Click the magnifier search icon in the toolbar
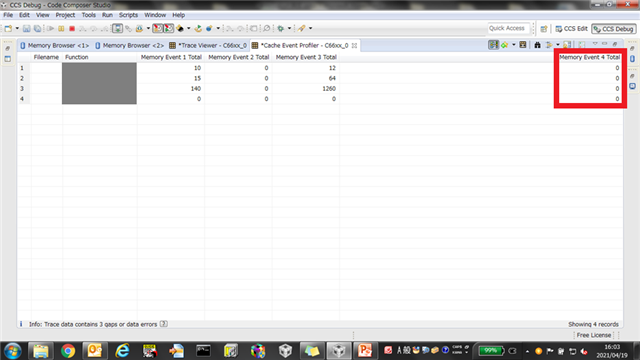The height and width of the screenshot is (360, 640). point(267,29)
